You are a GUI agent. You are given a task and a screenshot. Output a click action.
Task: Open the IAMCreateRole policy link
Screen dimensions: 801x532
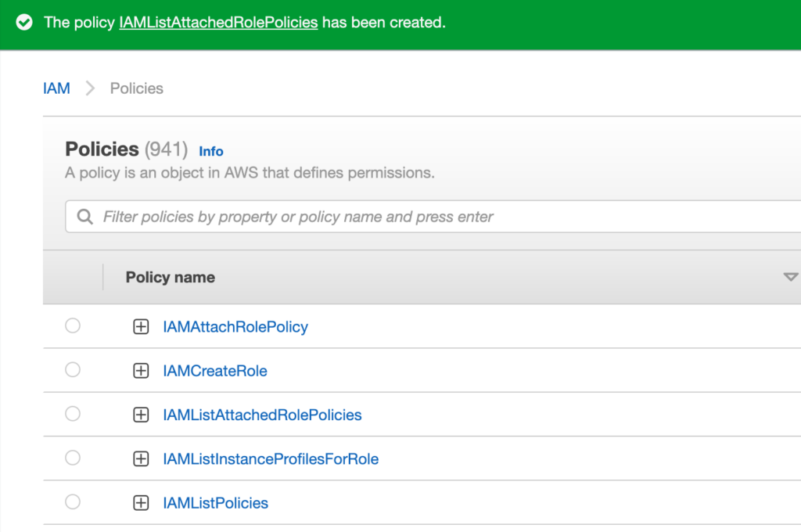215,371
